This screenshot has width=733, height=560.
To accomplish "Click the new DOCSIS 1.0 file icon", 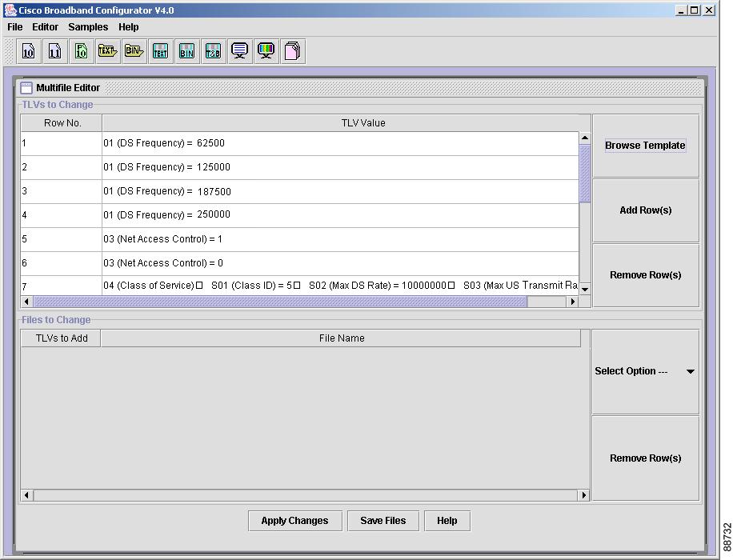I will point(29,51).
